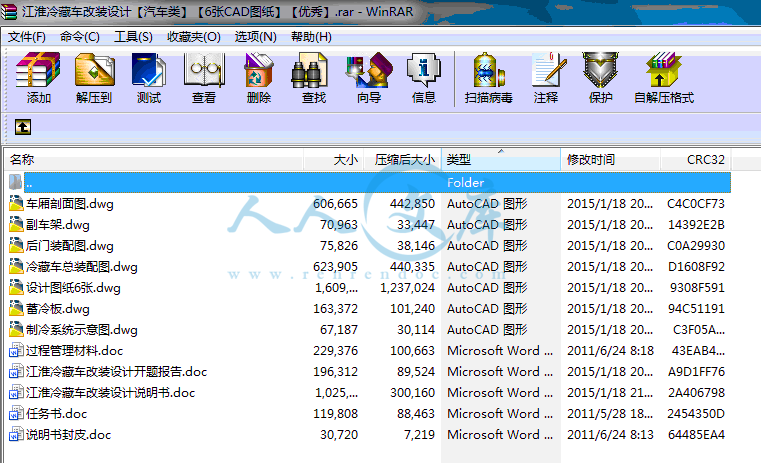Sort by the 压缩后大小 column header

[403, 160]
